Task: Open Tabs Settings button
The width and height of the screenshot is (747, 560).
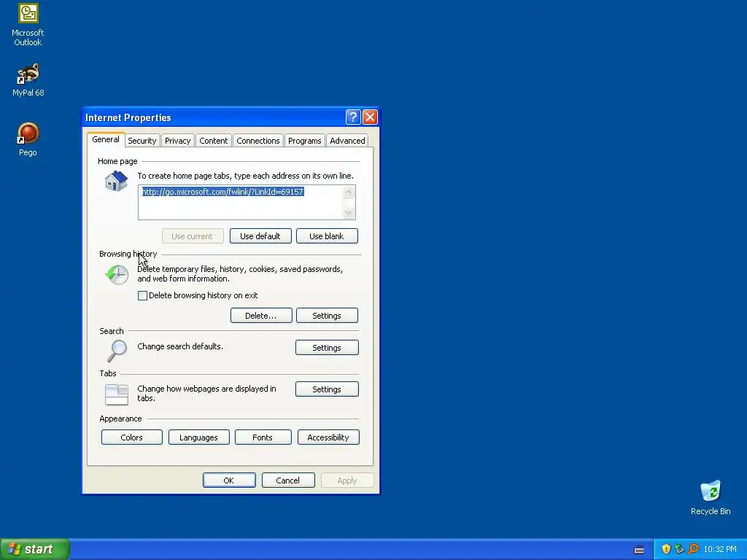Action: [326, 389]
